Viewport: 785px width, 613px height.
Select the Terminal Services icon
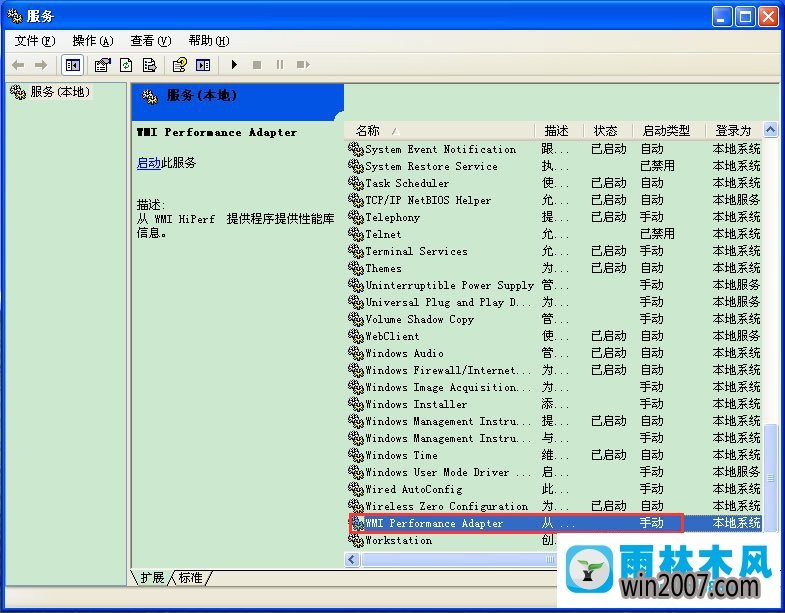click(355, 251)
